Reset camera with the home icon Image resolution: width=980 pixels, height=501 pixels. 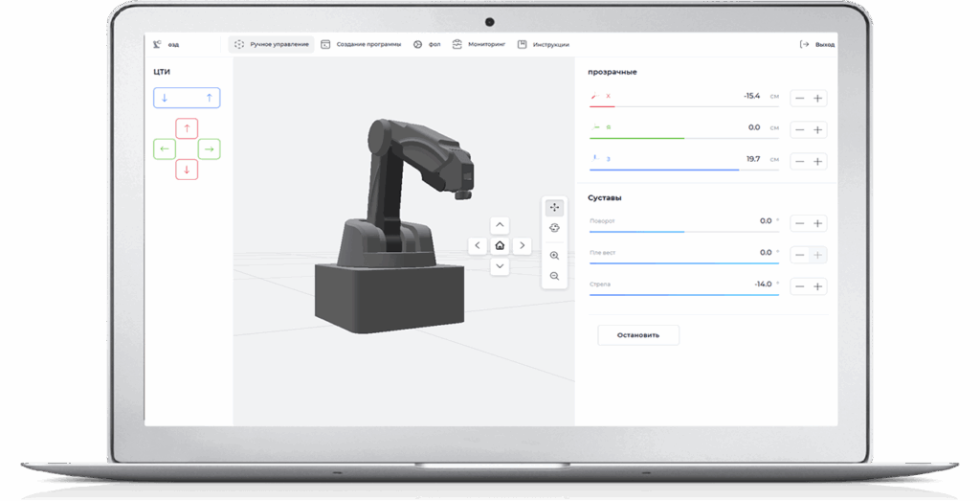[x=500, y=246]
